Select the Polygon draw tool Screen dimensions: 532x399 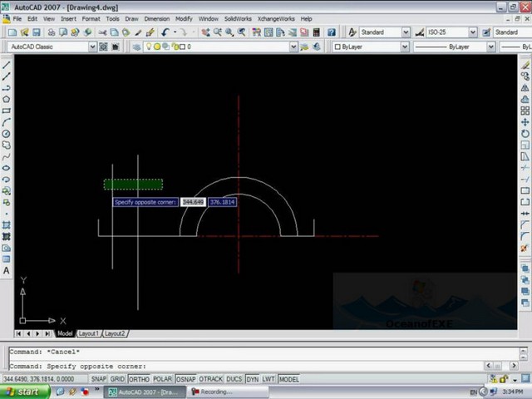tap(6, 100)
